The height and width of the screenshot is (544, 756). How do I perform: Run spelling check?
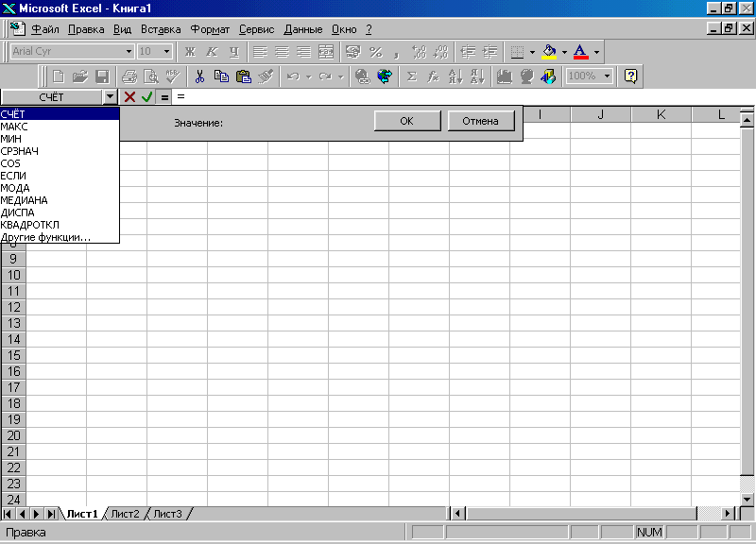click(173, 76)
